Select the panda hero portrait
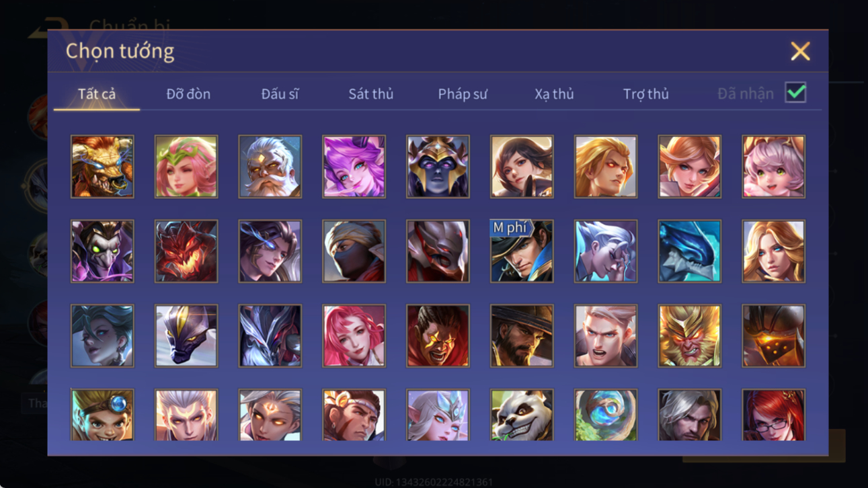The height and width of the screenshot is (488, 868). click(x=522, y=415)
